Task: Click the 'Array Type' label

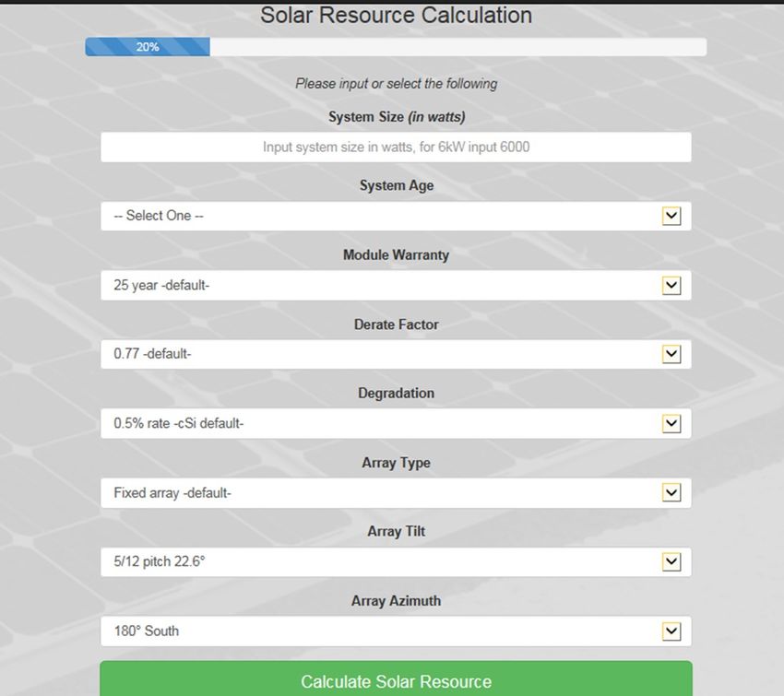Action: point(396,463)
